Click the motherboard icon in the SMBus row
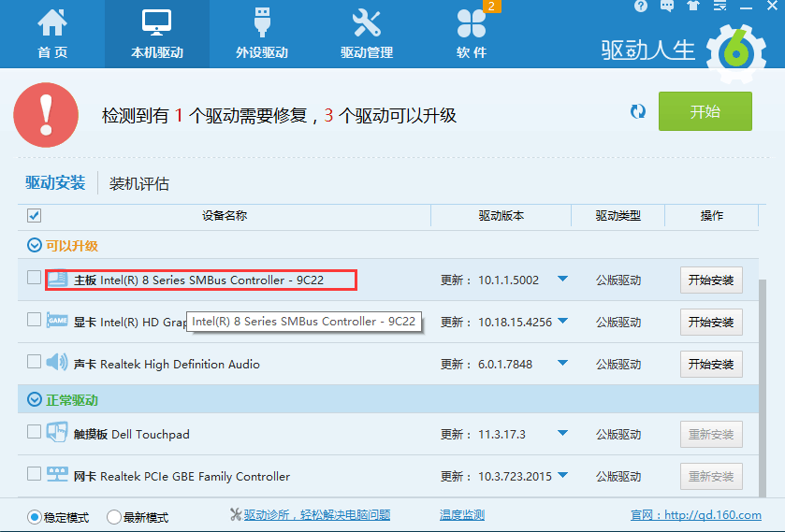This screenshot has width=785, height=532. [58, 279]
